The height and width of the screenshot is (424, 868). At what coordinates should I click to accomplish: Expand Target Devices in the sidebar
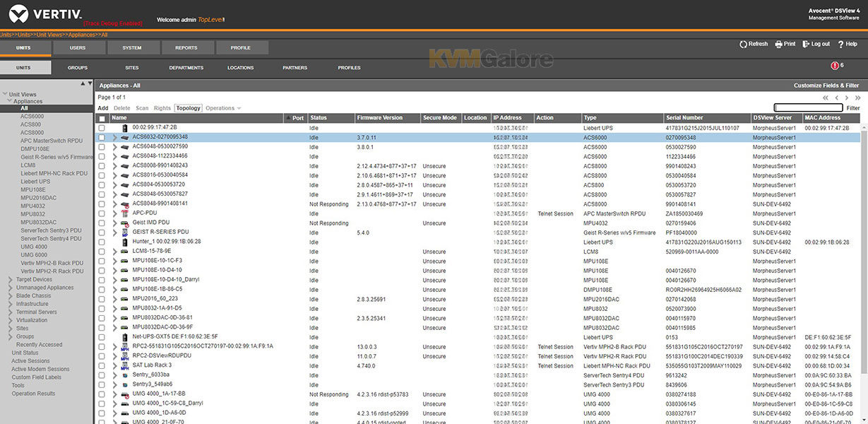point(11,280)
